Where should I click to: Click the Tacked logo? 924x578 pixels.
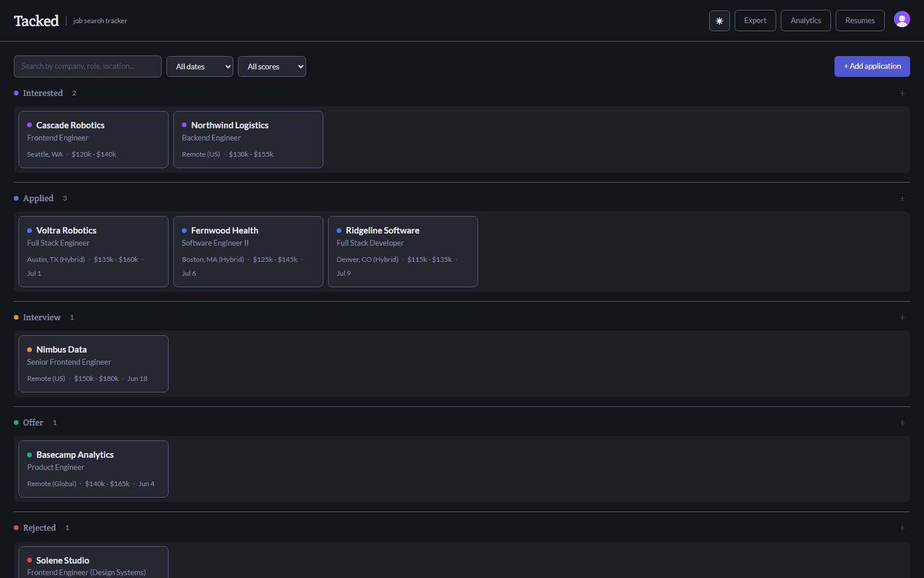(x=36, y=21)
